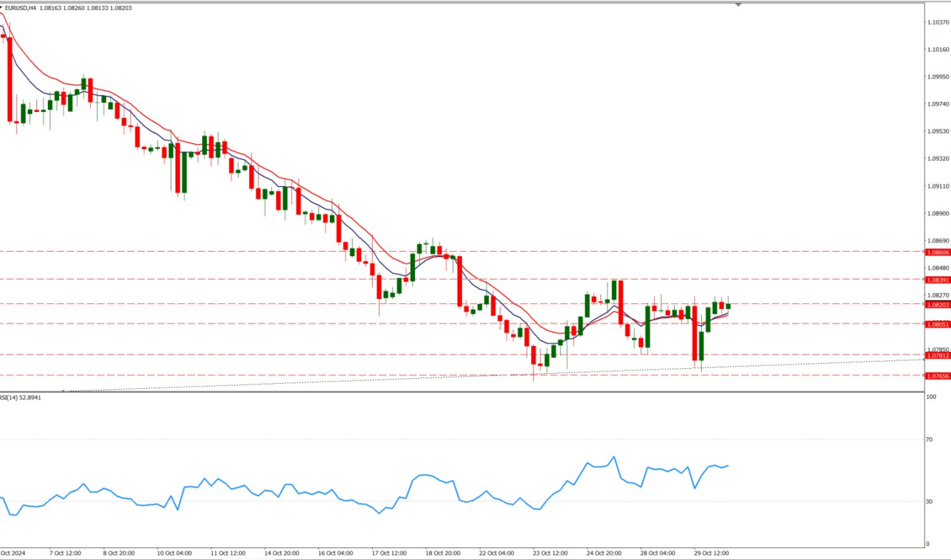951x560 pixels.
Task: Click the small arrow before EURUSD,H4
Action: 1,8
